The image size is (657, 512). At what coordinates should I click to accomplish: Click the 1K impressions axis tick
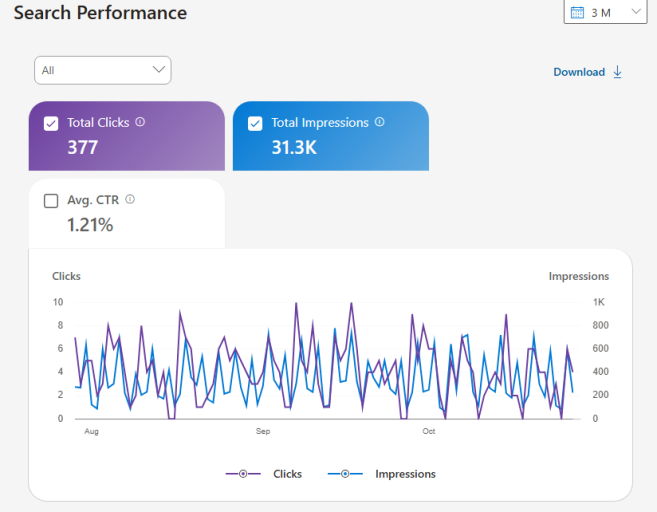coord(599,302)
